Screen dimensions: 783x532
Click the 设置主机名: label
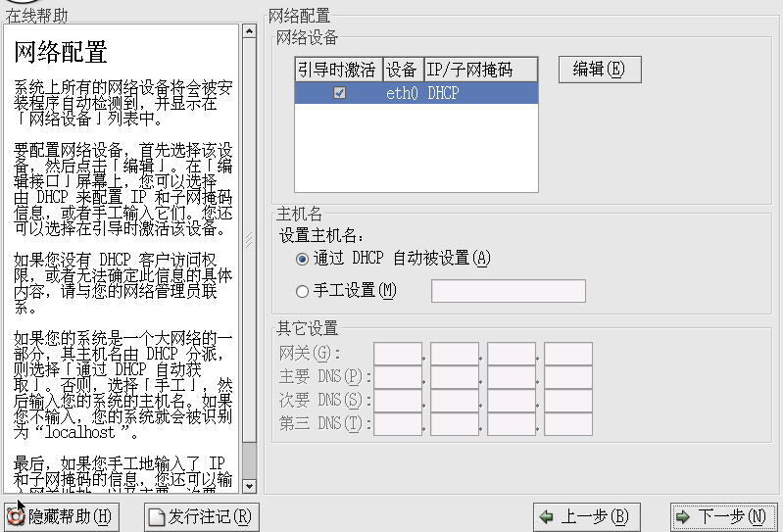tap(321, 235)
